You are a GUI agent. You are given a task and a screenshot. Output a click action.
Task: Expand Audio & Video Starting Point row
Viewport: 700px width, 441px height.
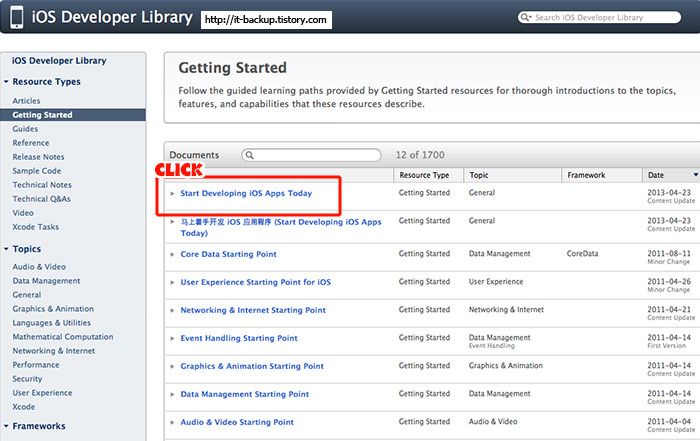[x=172, y=422]
